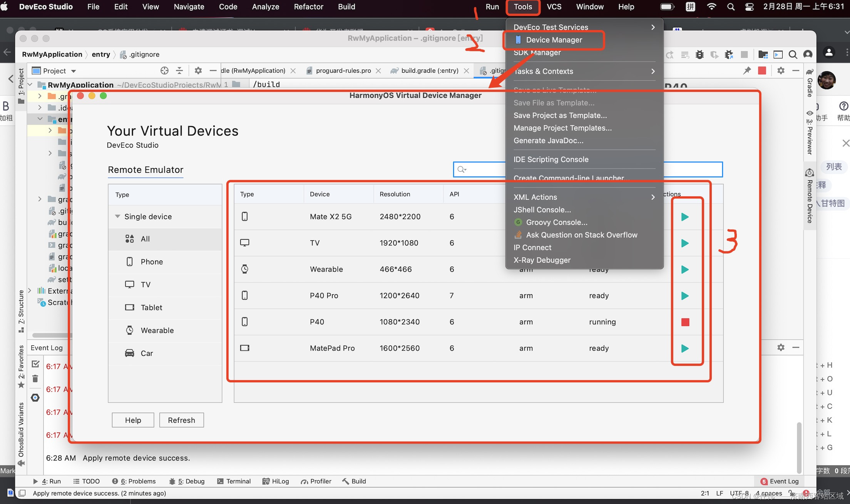Select the All device type filter
850x504 pixels.
click(x=165, y=239)
